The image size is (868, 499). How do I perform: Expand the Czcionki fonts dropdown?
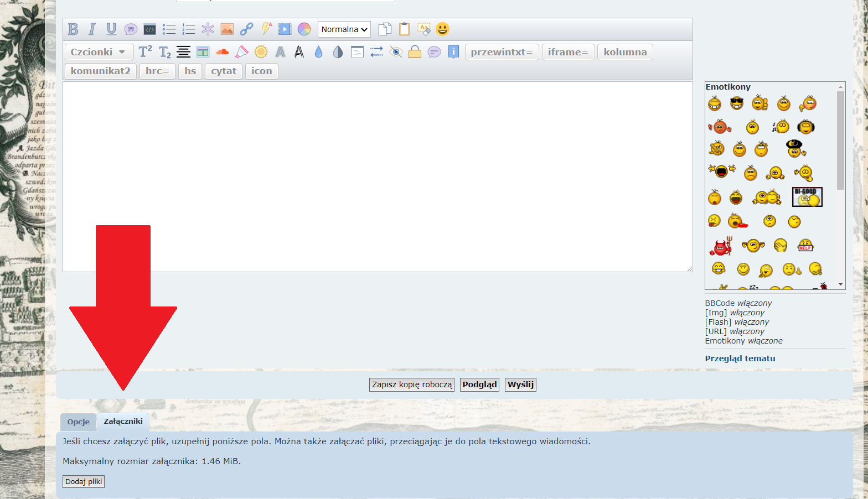tap(99, 52)
